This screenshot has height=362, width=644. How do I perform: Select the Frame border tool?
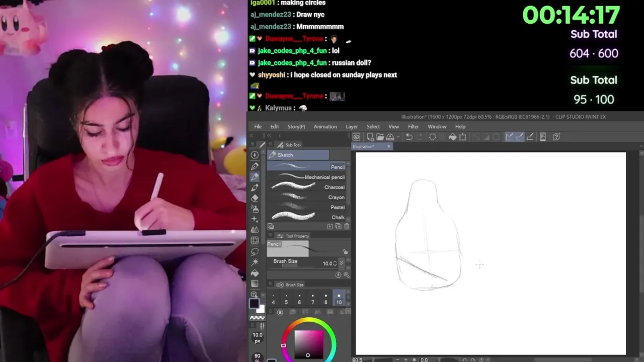click(x=255, y=241)
